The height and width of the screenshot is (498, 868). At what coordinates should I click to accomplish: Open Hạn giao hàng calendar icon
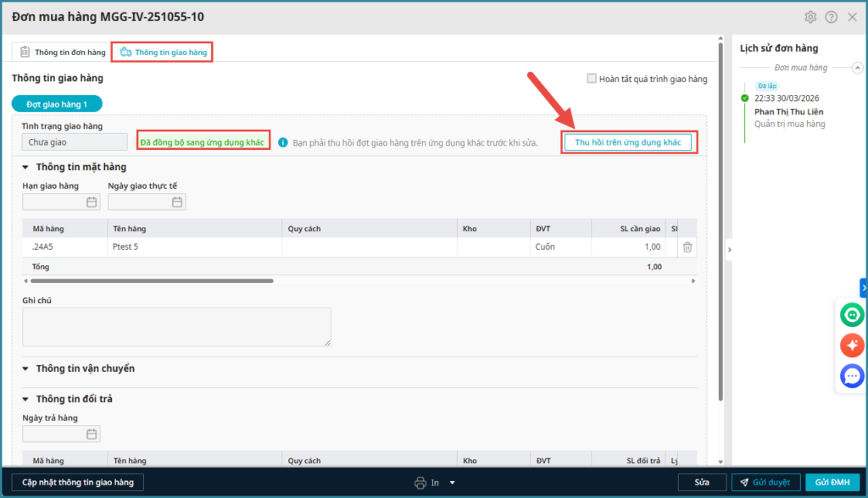click(x=92, y=202)
